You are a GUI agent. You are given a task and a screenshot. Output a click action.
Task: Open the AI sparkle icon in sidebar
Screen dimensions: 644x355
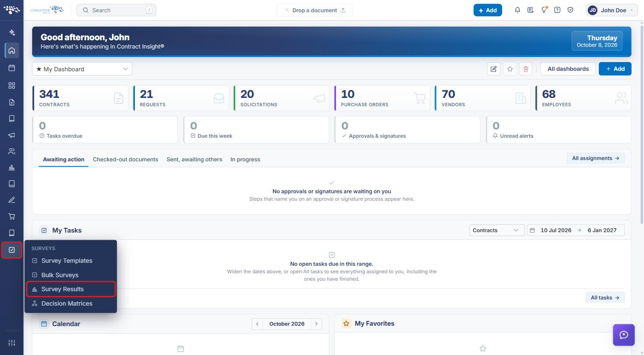[12, 32]
